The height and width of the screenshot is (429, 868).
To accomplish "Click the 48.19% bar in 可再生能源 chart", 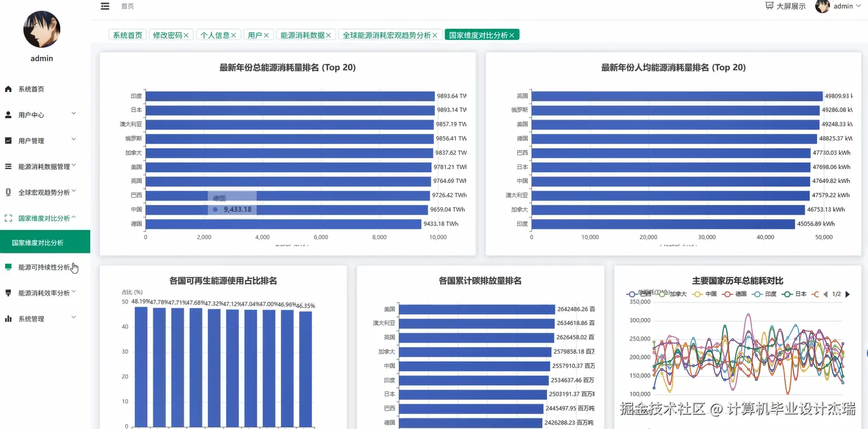I will [141, 366].
